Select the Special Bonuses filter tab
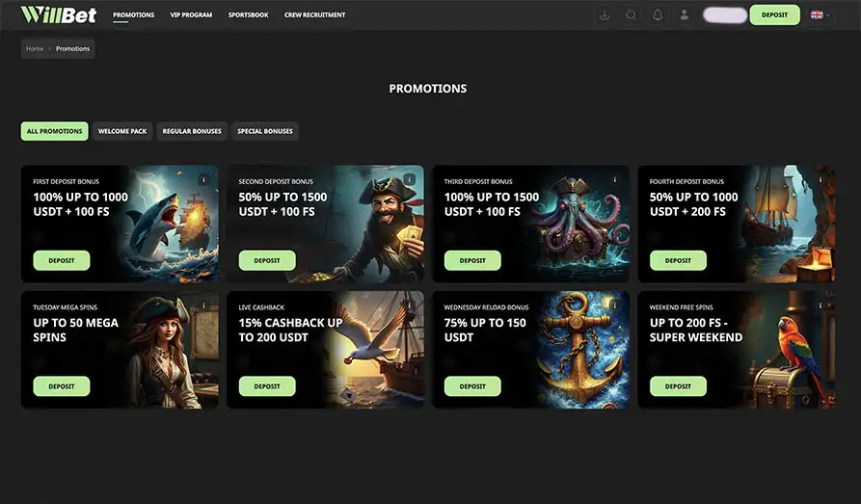Screen dimensions: 861x504 (265, 131)
